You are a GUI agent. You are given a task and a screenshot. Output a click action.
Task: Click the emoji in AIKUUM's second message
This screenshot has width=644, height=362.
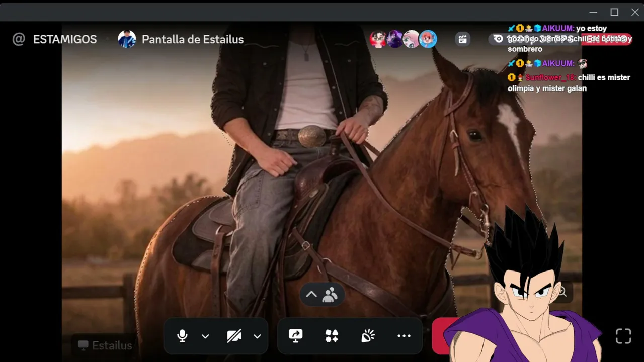(x=583, y=64)
